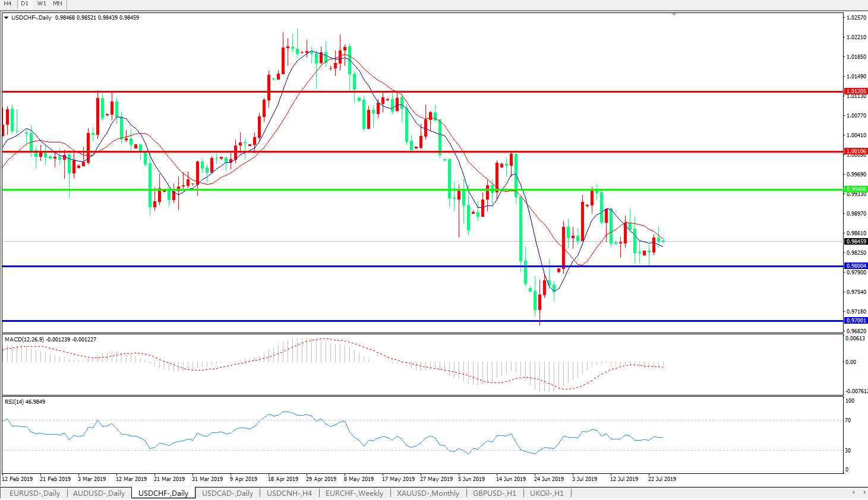Image resolution: width=868 pixels, height=500 pixels.
Task: Click the red 1.01205 price level label
Action: [x=856, y=91]
